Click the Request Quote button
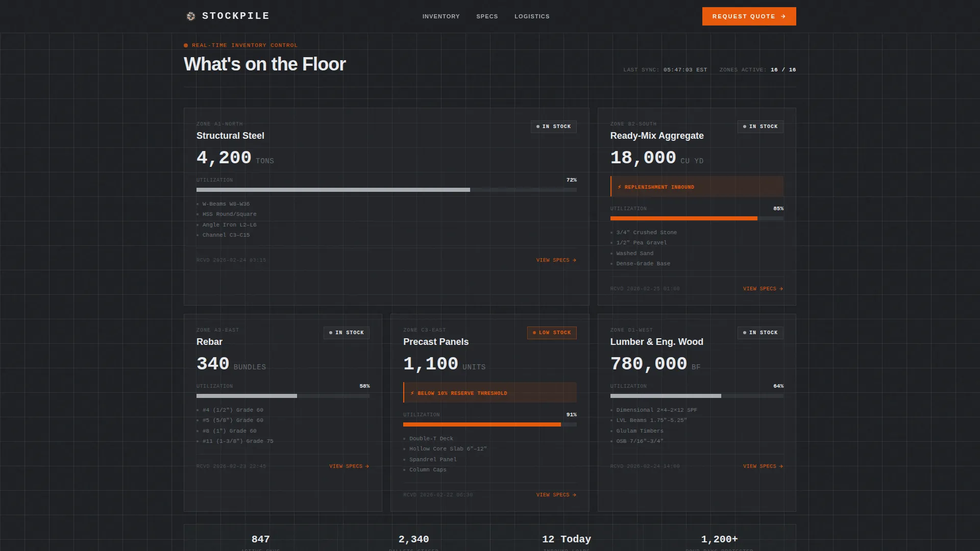This screenshot has width=980, height=551. tap(749, 16)
